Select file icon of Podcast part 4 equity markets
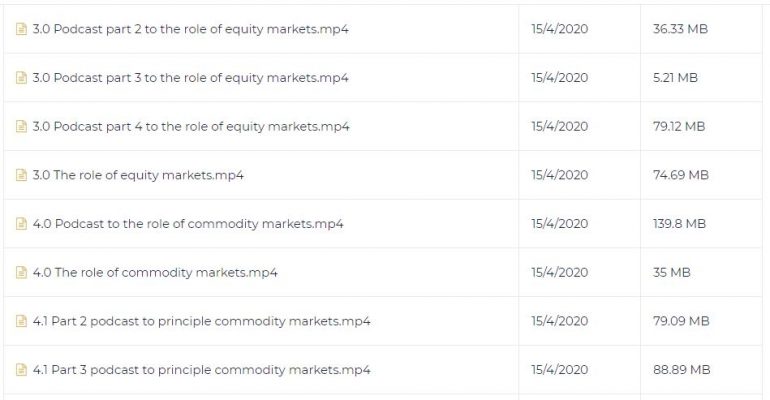This screenshot has height=400, width=770. click(x=21, y=126)
